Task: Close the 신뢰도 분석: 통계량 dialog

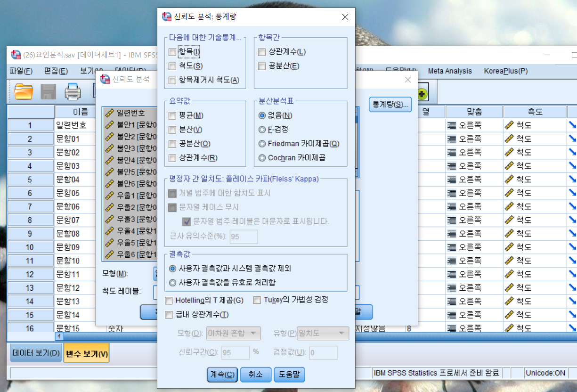Action: [345, 17]
